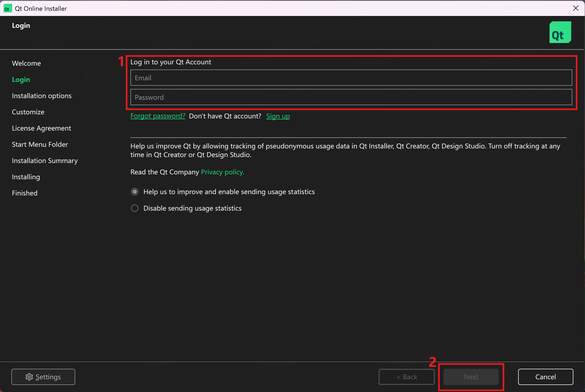Go to the Next installer step
The image size is (585, 392).
[471, 377]
